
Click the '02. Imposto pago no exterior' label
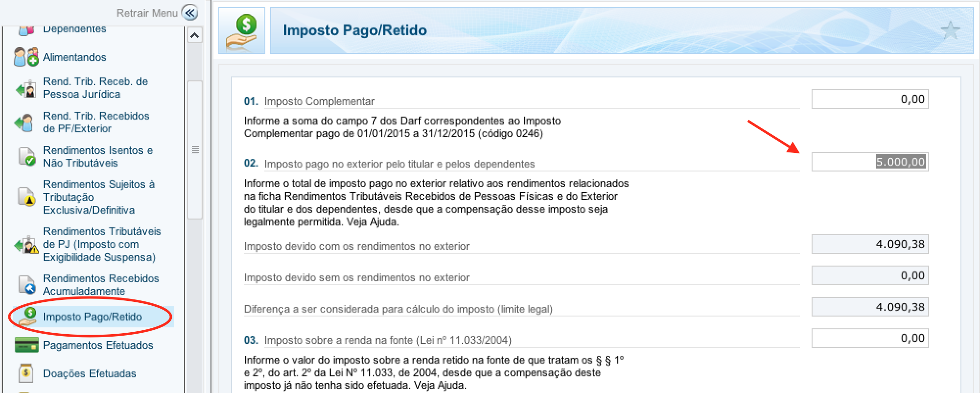[x=389, y=164]
